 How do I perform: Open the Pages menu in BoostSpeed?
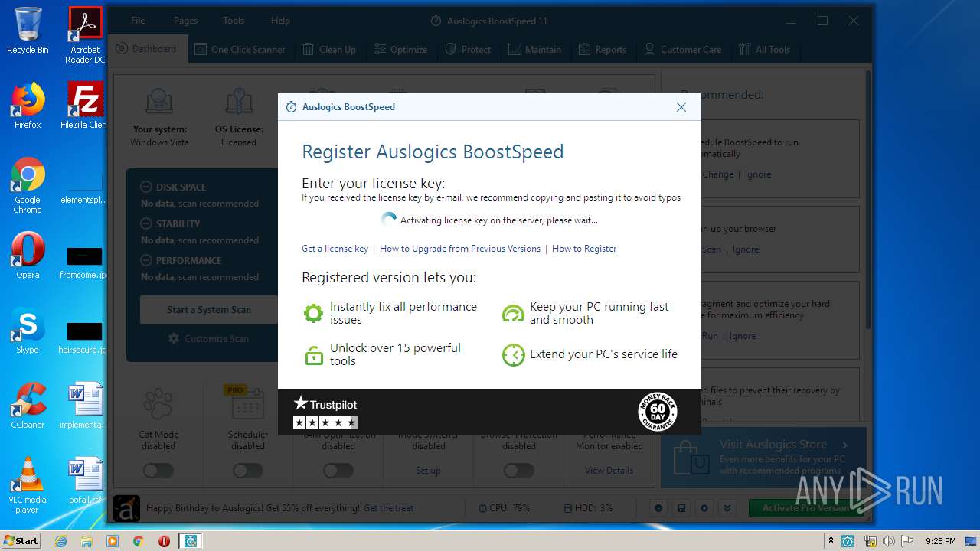click(185, 21)
